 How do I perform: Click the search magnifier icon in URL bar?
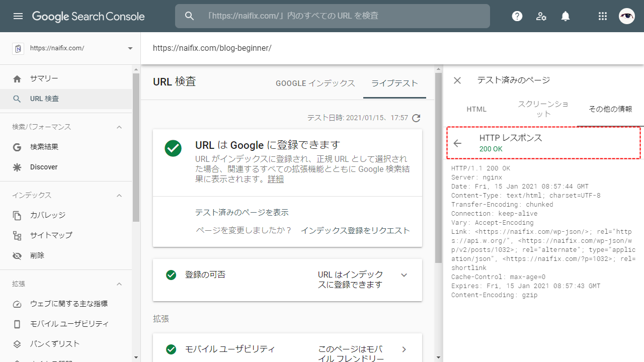[189, 16]
